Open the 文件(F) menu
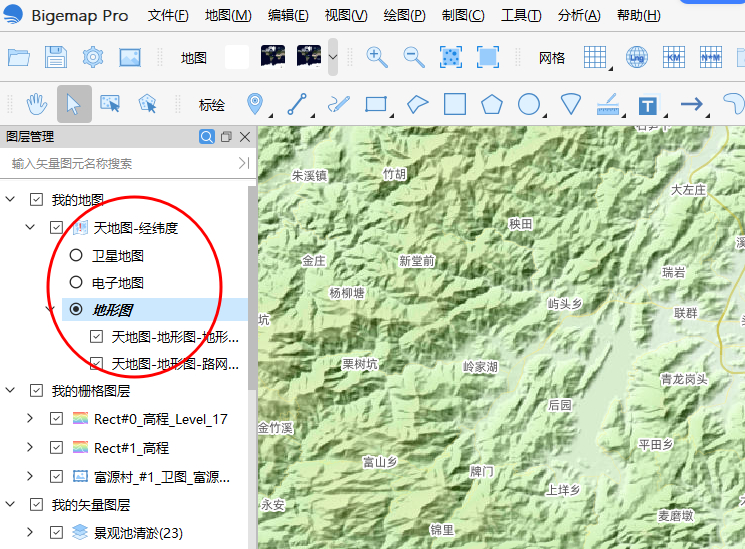 click(168, 15)
